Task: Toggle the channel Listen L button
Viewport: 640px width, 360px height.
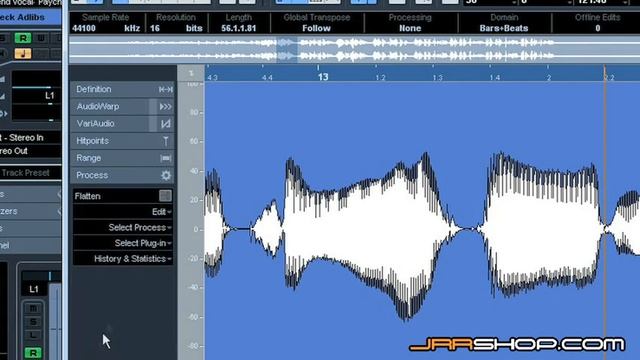Action: 33,336
